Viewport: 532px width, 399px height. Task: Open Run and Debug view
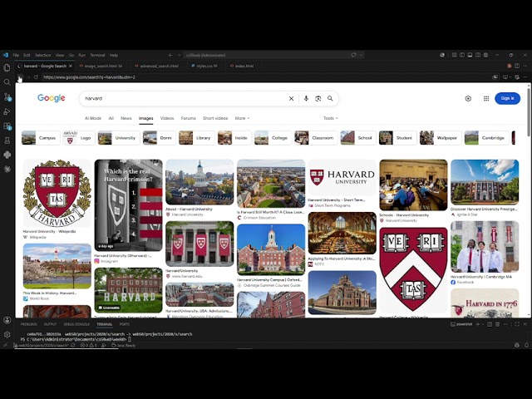tap(7, 111)
